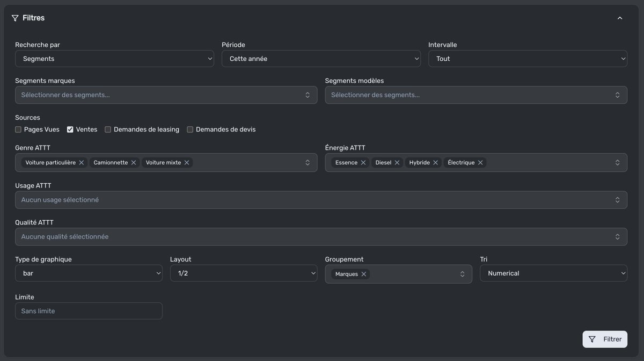644x361 pixels.
Task: Remove the Diesel energy tag
Action: [397, 162]
